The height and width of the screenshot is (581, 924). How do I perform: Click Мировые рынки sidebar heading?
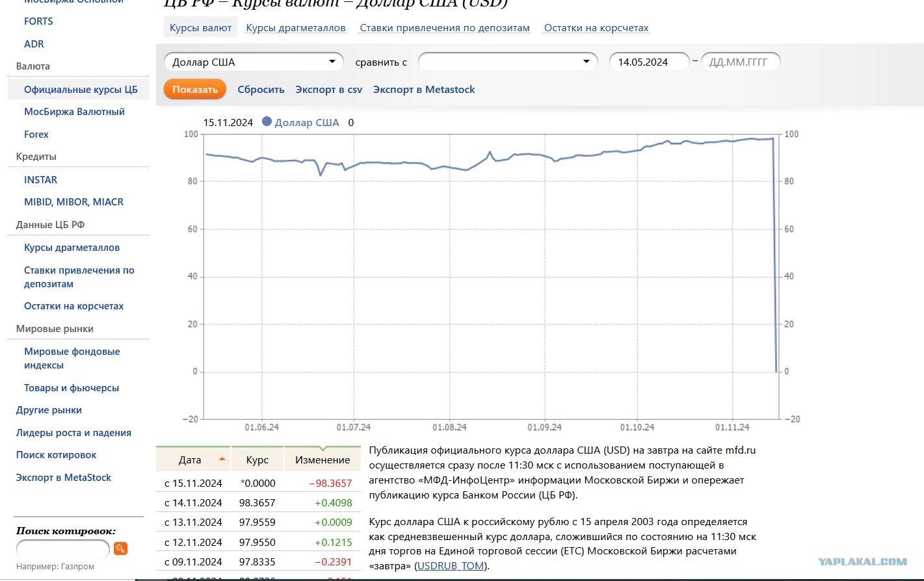(x=55, y=329)
